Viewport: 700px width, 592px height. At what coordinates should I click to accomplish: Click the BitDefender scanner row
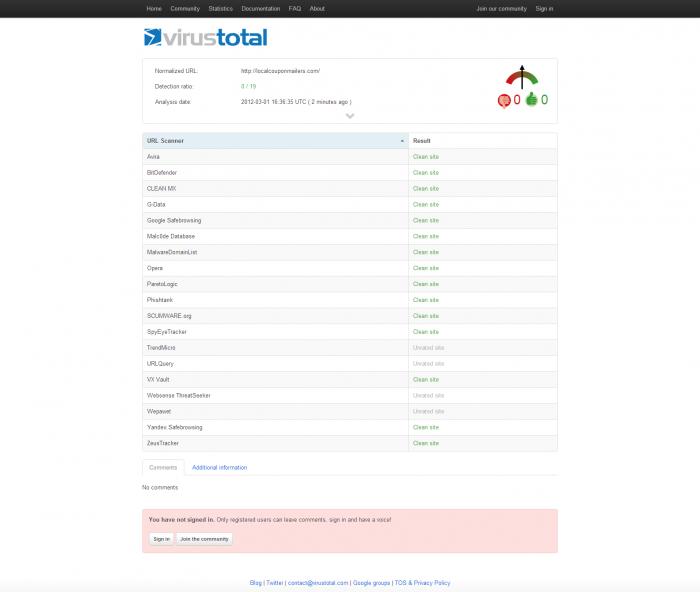(x=350, y=173)
